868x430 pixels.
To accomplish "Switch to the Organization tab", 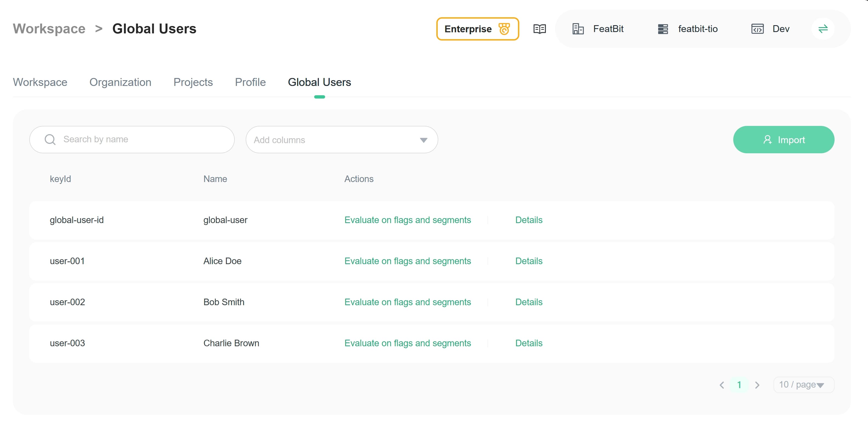I will (x=120, y=82).
